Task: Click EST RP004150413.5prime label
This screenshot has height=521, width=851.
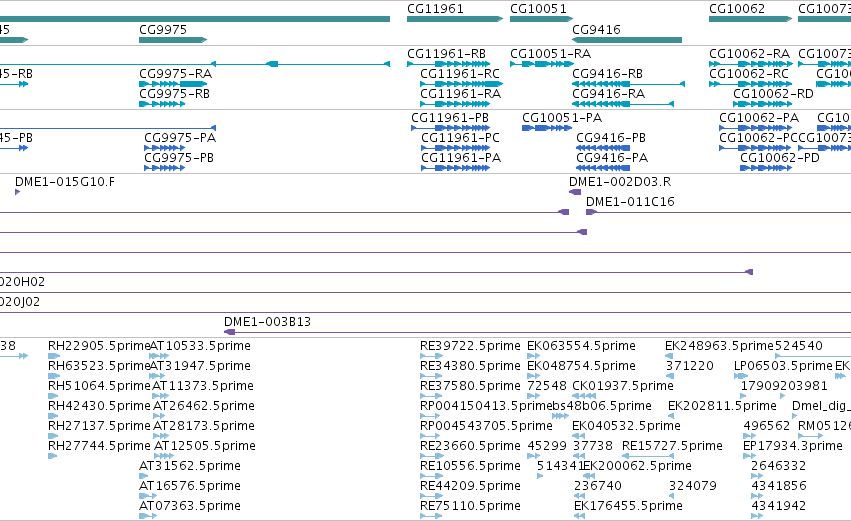Action: 486,406
